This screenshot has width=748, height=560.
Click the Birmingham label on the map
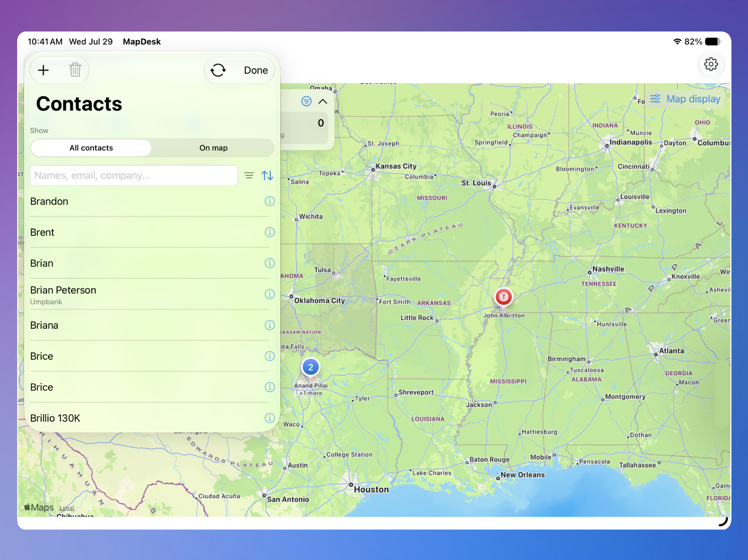tap(566, 359)
